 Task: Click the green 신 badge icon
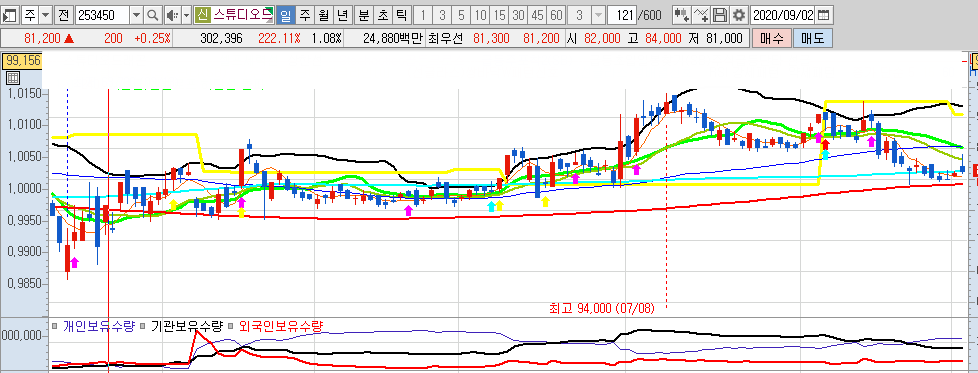[203, 14]
